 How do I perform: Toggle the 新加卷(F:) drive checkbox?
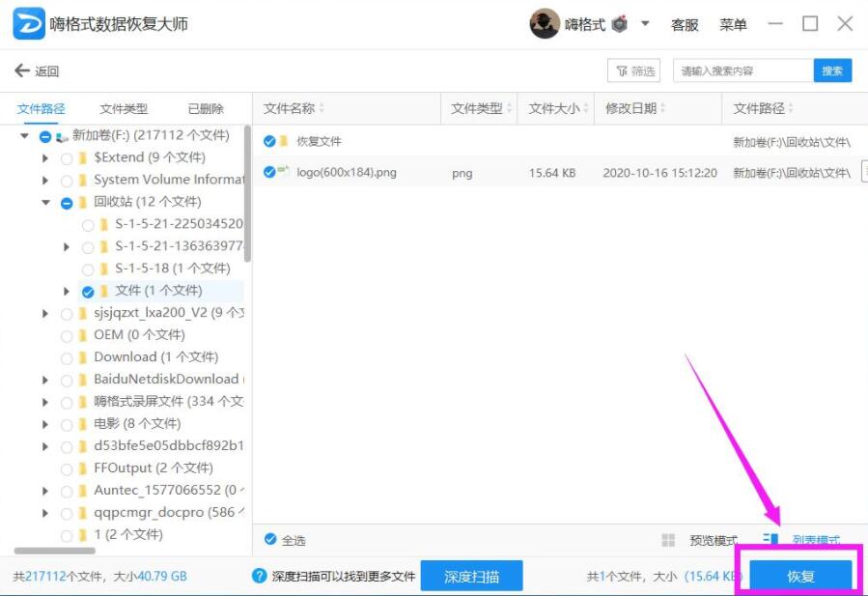(x=45, y=136)
